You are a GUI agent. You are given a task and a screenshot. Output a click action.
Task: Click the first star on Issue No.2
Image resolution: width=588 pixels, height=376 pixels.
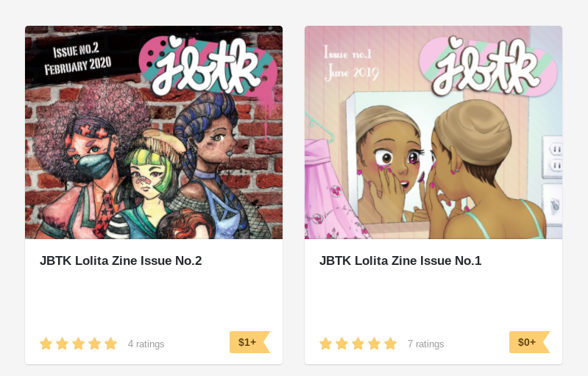click(x=46, y=344)
